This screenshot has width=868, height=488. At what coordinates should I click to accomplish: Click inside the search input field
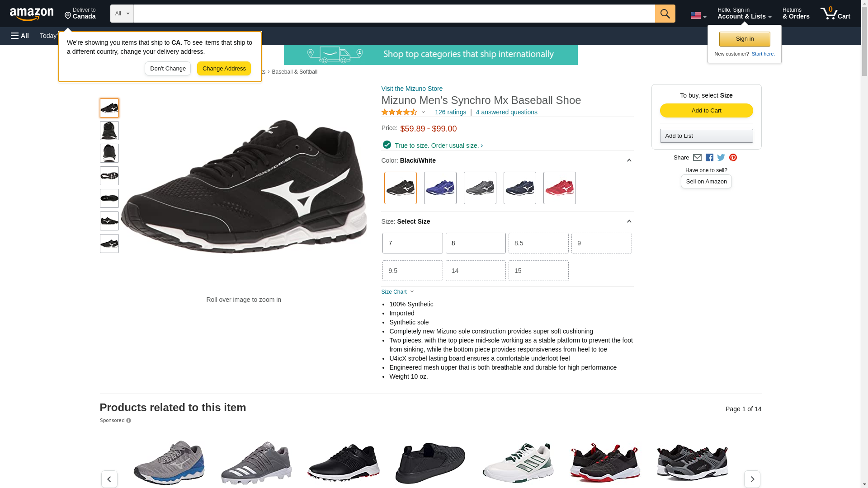[x=393, y=14]
